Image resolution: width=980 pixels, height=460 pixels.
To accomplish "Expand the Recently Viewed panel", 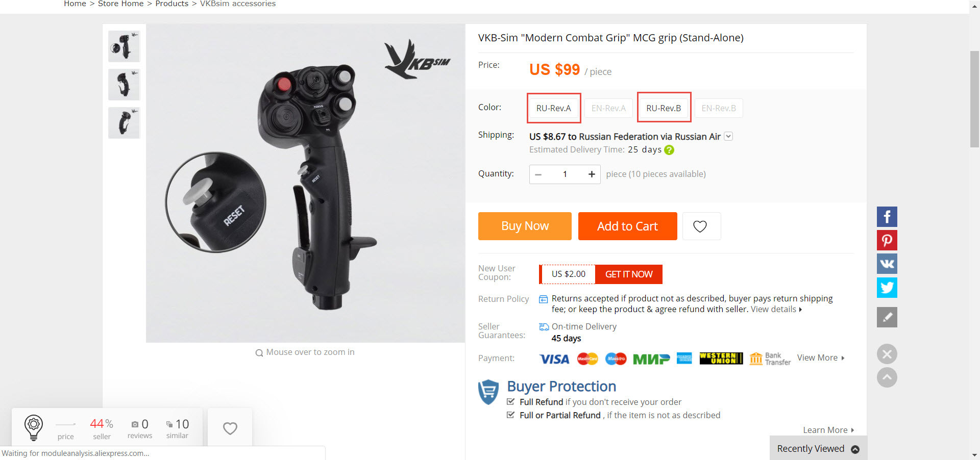I will 818,449.
